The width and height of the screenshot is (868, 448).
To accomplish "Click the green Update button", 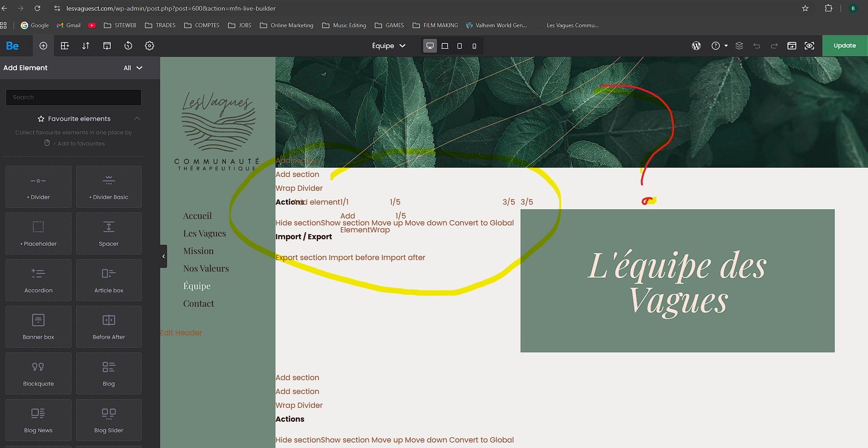I will pyautogui.click(x=844, y=46).
